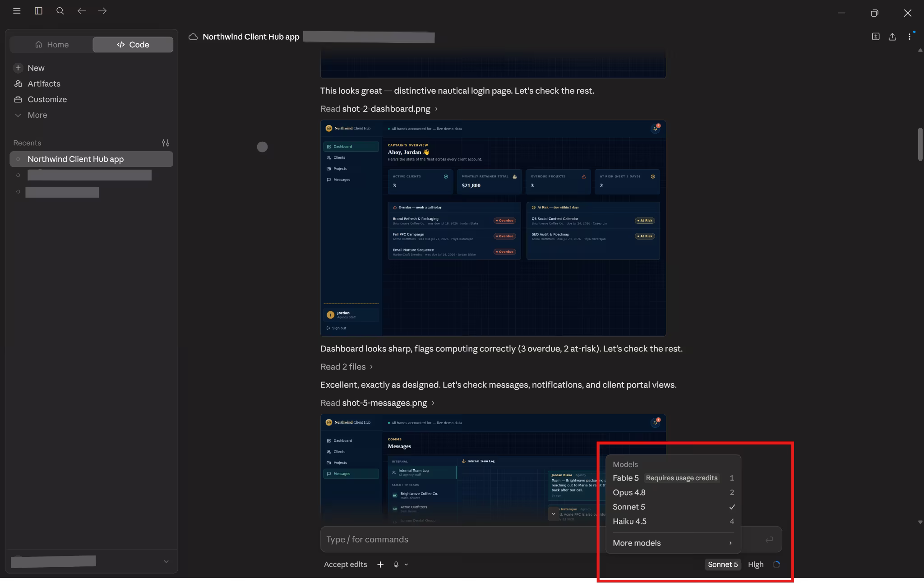Open the hamburger main menu
Image resolution: width=924 pixels, height=583 pixels.
pyautogui.click(x=17, y=11)
